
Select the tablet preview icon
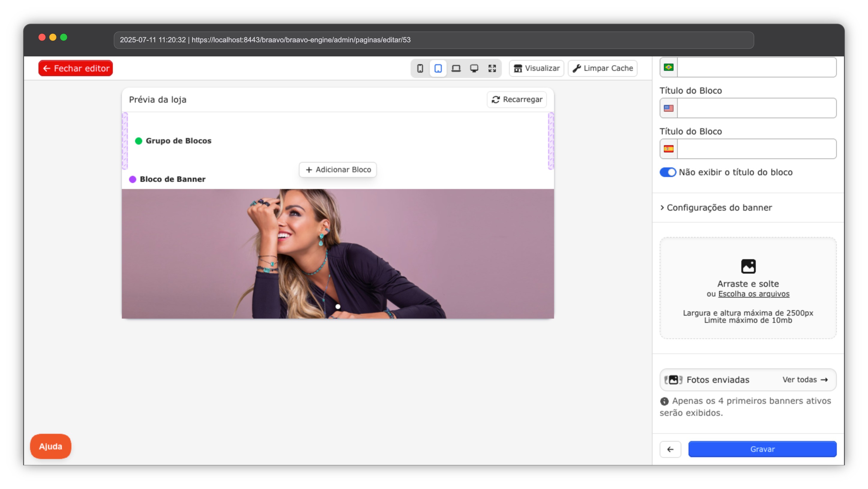(x=438, y=68)
